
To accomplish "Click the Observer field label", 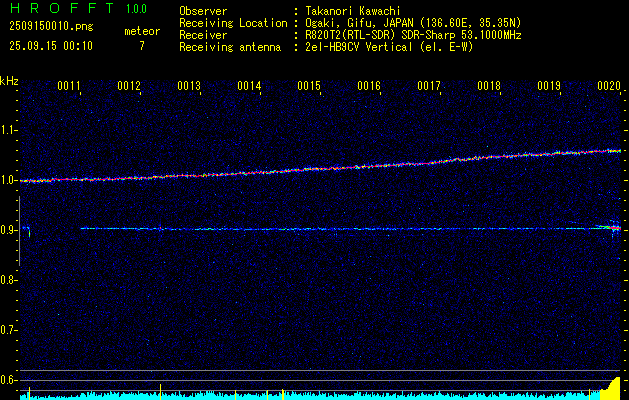I will tap(203, 11).
